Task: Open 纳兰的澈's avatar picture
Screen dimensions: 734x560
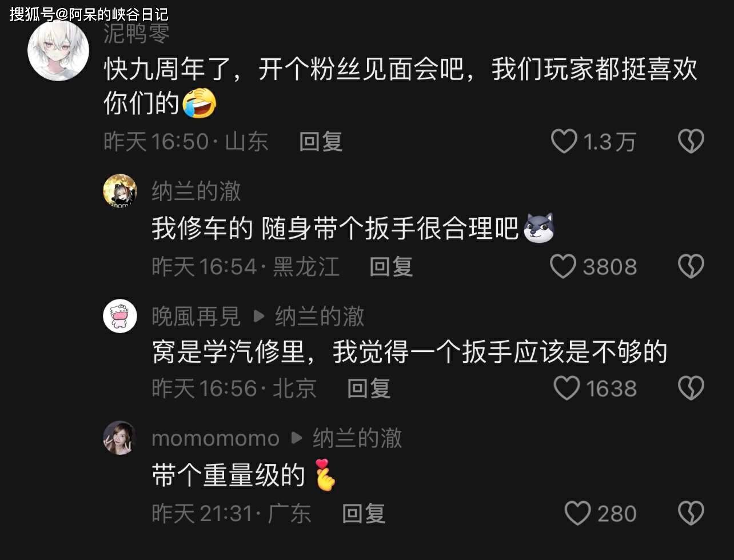Action: click(120, 191)
